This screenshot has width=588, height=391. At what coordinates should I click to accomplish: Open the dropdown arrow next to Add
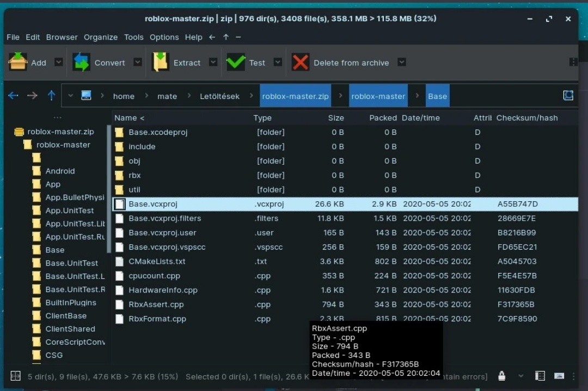click(x=58, y=62)
